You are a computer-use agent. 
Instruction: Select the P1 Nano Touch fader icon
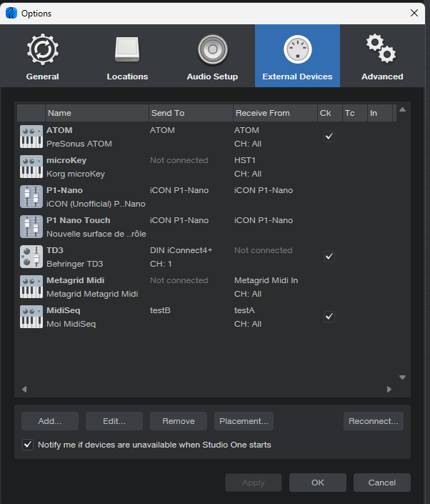click(x=31, y=227)
